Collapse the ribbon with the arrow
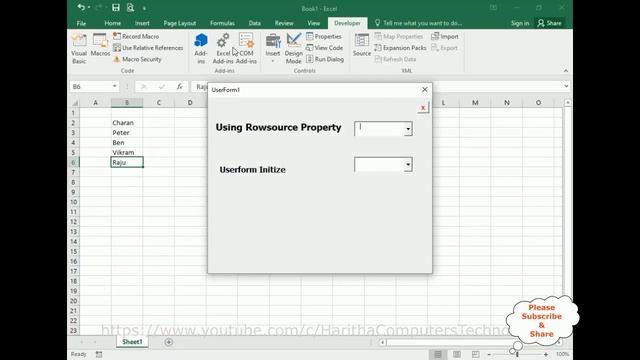 566,71
